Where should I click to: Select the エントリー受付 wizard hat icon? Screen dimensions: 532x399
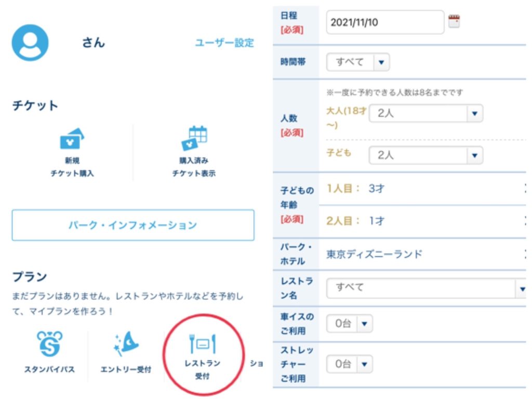(x=126, y=344)
